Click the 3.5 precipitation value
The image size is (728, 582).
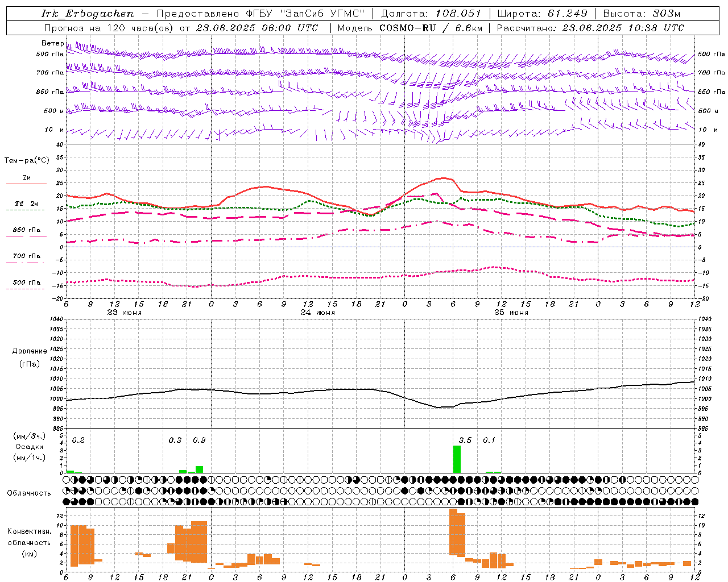coord(465,440)
